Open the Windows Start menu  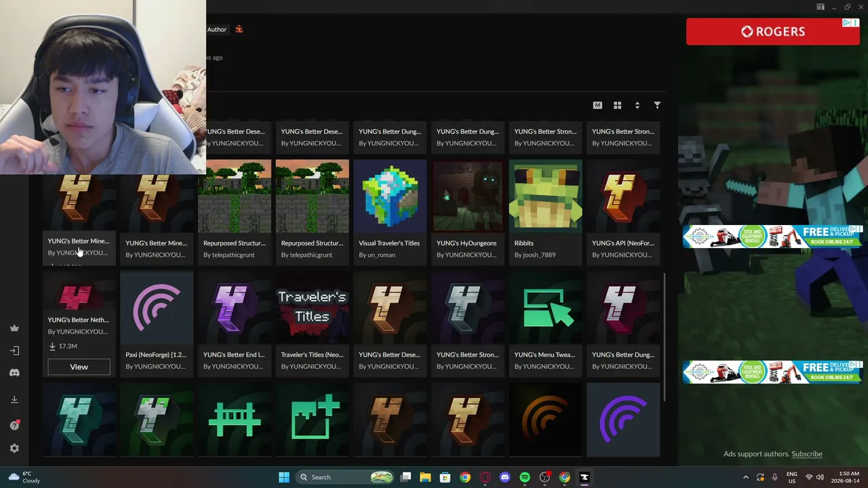click(284, 477)
